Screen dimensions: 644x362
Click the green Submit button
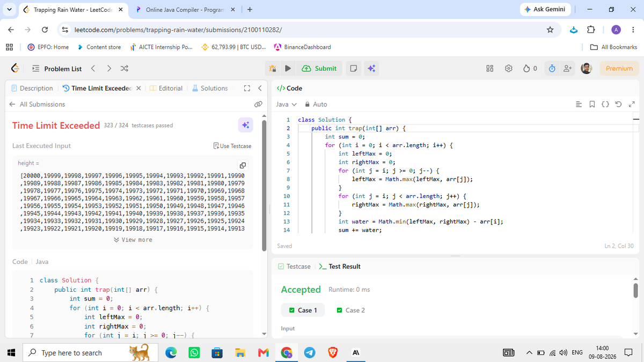coord(320,69)
